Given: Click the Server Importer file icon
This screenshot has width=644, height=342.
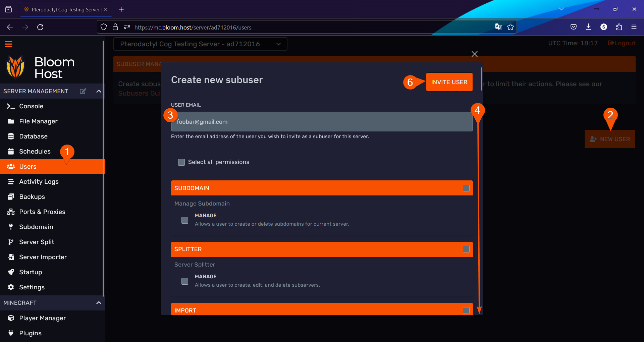Looking at the screenshot, I should pyautogui.click(x=11, y=257).
